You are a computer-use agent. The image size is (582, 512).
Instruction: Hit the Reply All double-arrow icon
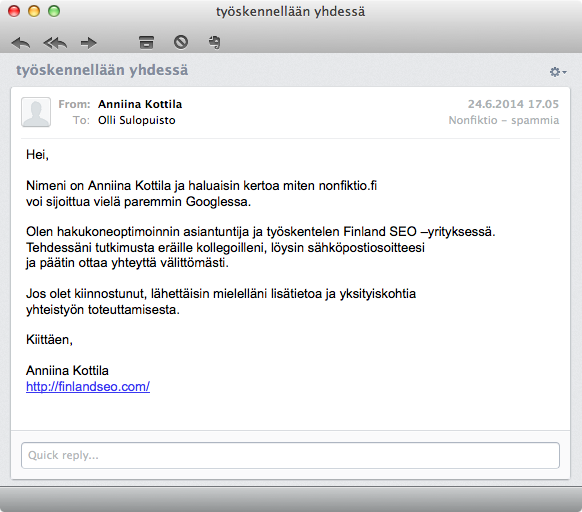(55, 43)
